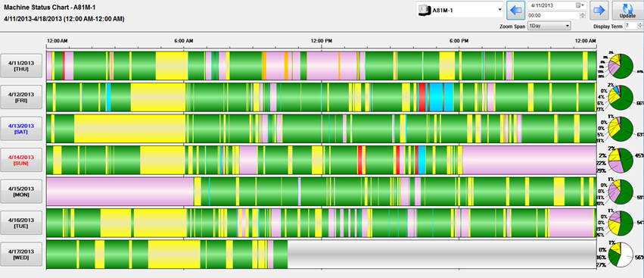The height and width of the screenshot is (278, 644).
Task: Open the Zoom Span 1Day dropdown
Action: pos(549,26)
